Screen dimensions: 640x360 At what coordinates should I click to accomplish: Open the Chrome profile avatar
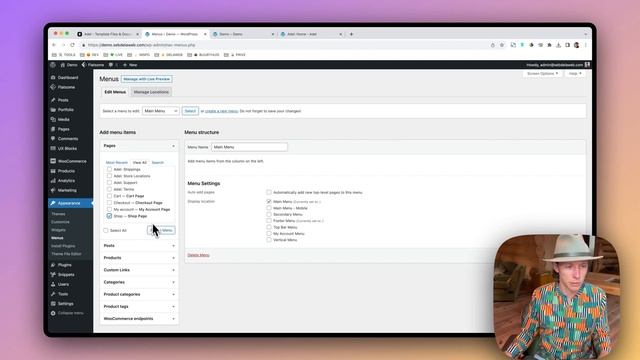[577, 45]
